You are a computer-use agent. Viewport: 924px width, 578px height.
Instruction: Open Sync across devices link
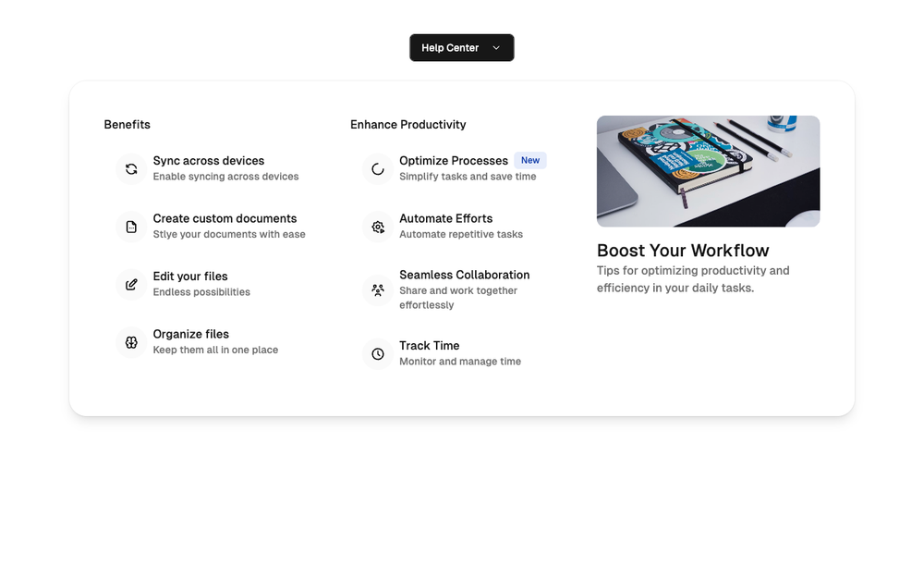[x=209, y=160]
